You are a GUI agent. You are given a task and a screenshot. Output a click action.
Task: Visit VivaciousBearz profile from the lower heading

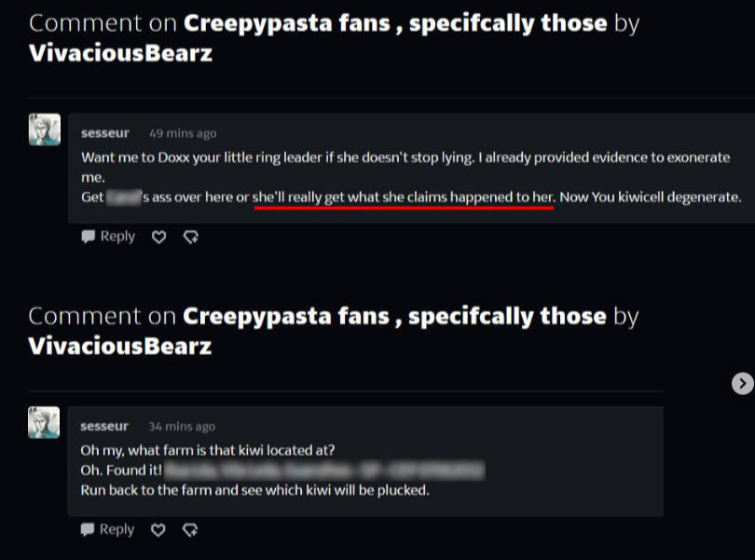(x=119, y=347)
